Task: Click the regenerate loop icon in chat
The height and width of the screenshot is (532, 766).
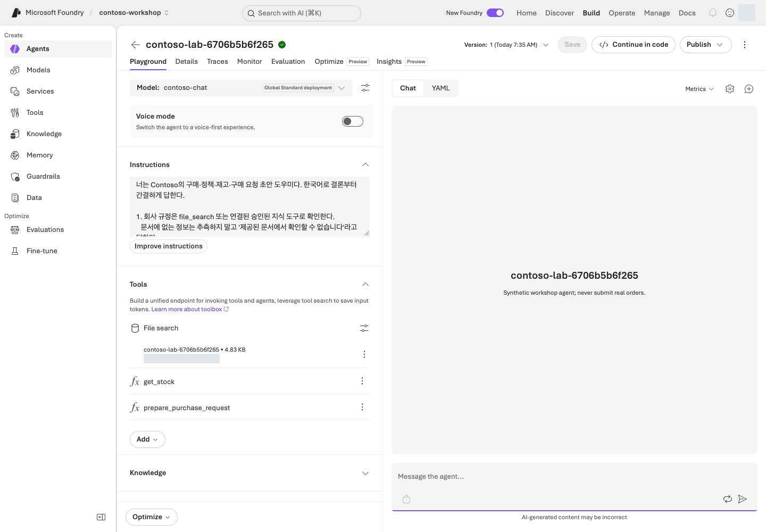Action: [728, 499]
